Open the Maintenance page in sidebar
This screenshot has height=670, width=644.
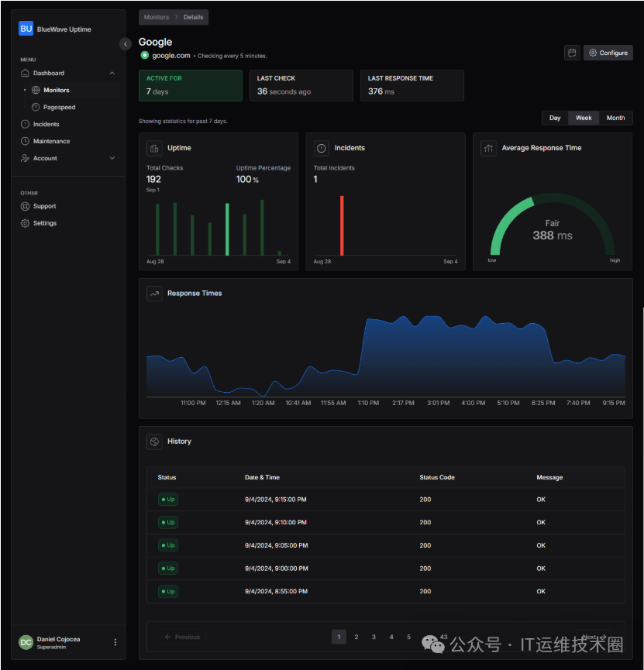[x=51, y=141]
